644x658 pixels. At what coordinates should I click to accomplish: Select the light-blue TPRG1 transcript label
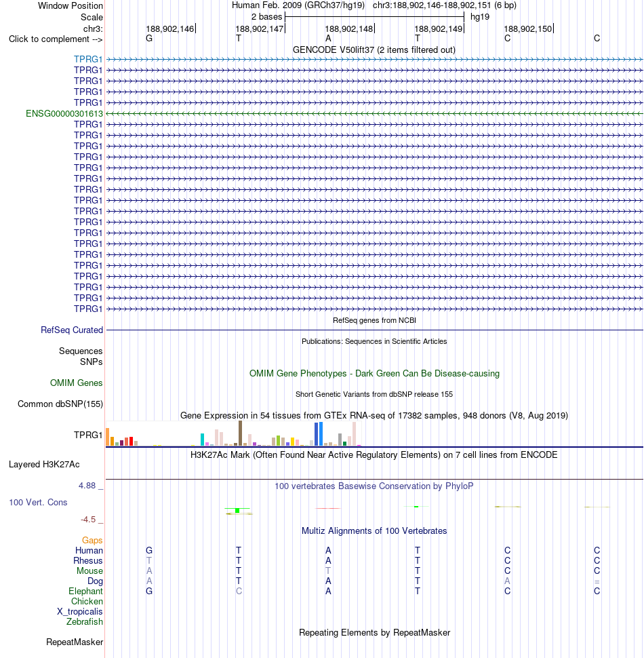coord(88,59)
